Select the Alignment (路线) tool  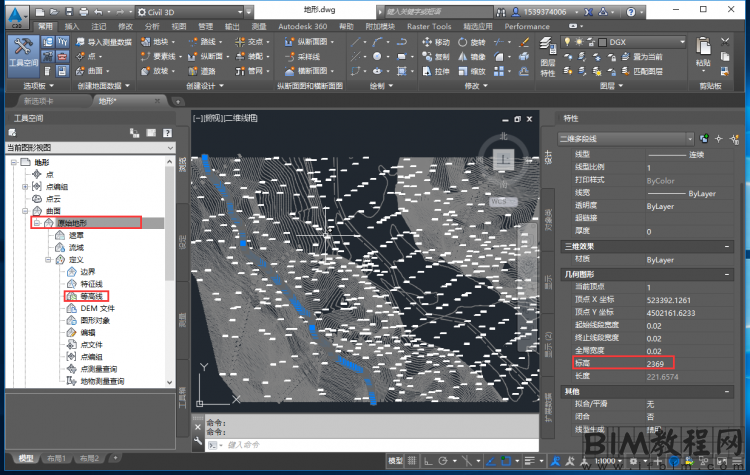[x=205, y=42]
